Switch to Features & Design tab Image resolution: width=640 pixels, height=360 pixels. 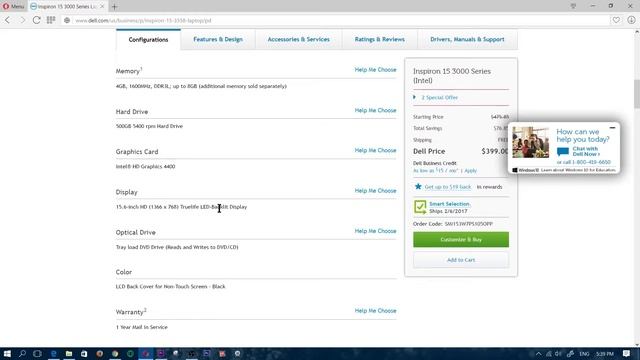(x=218, y=39)
